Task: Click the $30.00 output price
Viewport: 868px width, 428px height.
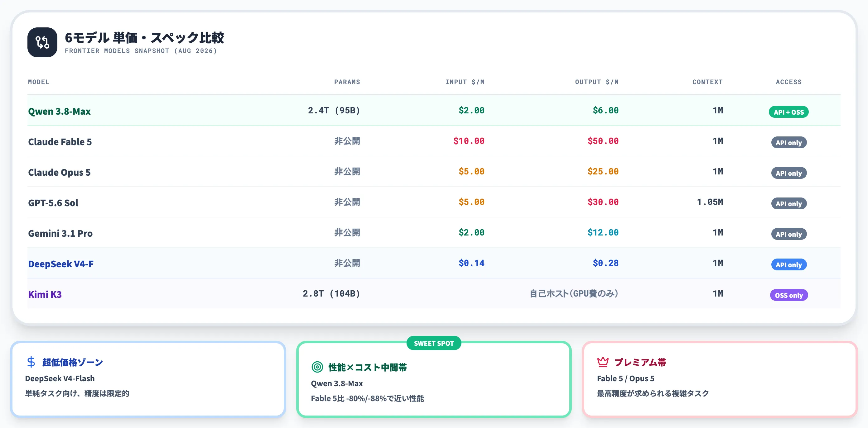Action: click(x=603, y=202)
